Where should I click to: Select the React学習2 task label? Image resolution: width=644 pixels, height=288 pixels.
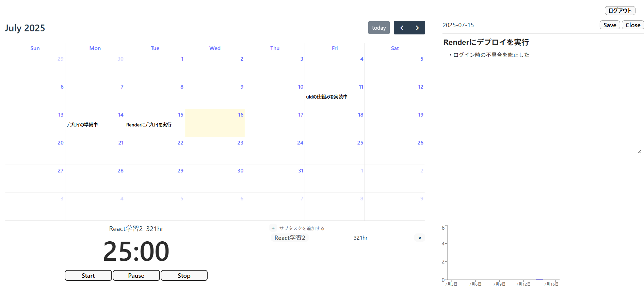click(x=290, y=238)
